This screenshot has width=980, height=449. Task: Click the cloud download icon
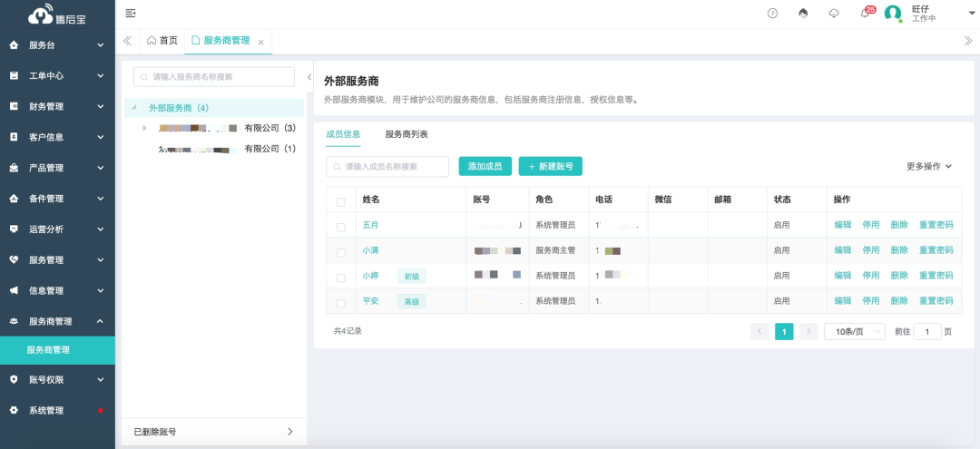pyautogui.click(x=834, y=13)
